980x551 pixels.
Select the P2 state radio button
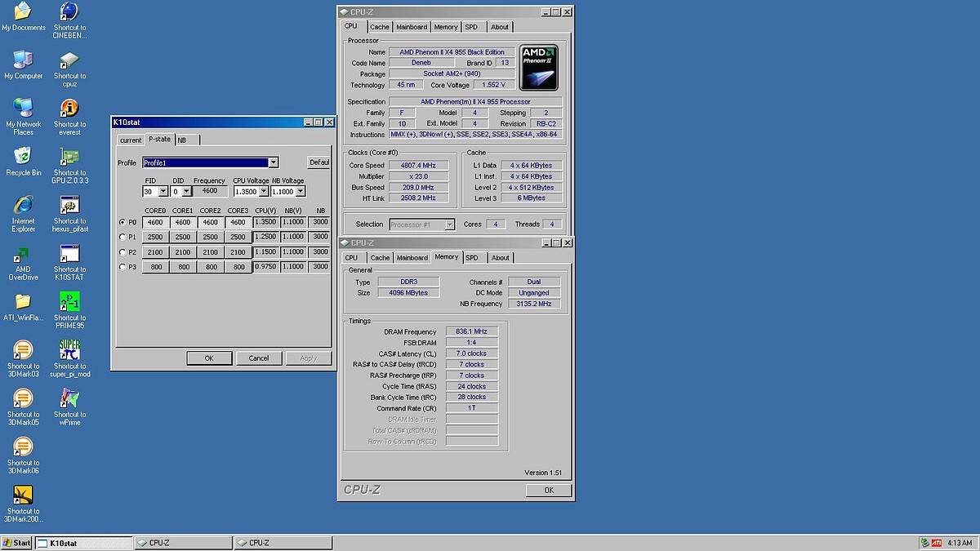click(x=122, y=252)
